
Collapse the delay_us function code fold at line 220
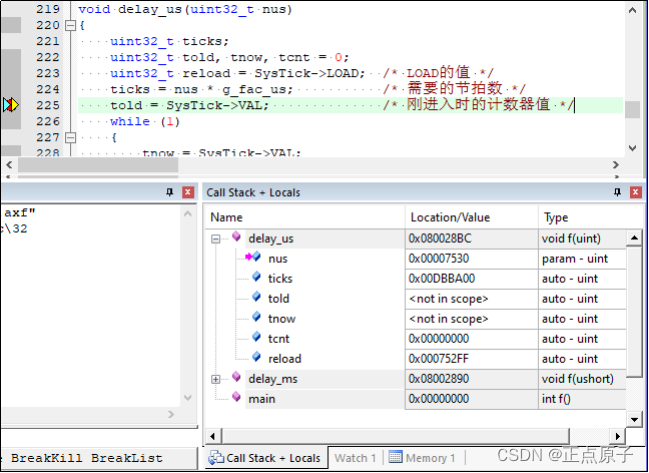point(68,25)
